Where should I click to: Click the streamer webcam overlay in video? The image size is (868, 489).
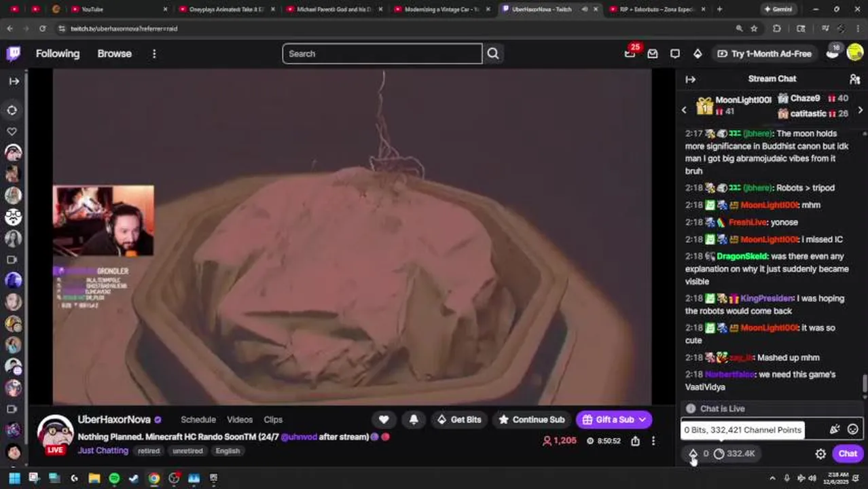[x=103, y=221]
